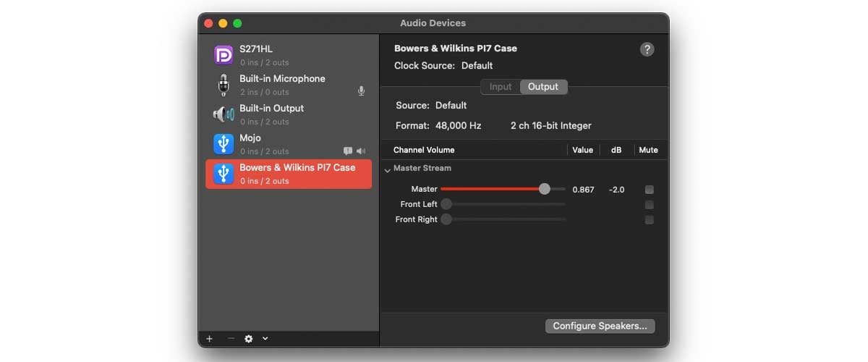Click the Mojo USB device icon
Screen dimensions: 868x362
coord(224,144)
